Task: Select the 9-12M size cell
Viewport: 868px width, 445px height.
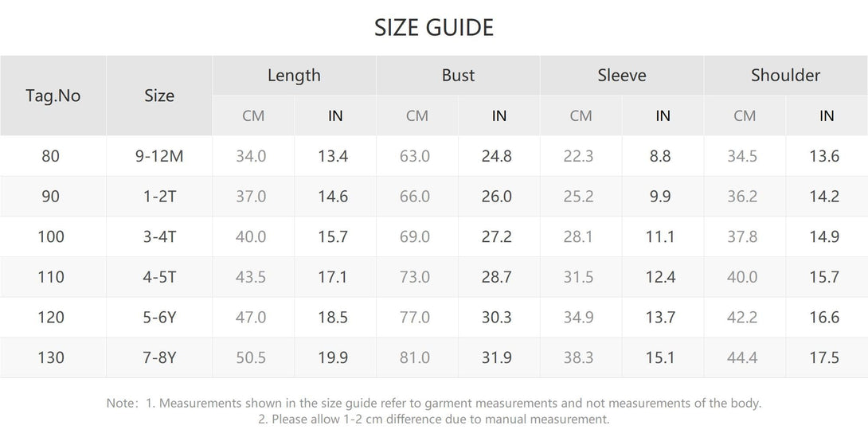Action: pos(159,156)
